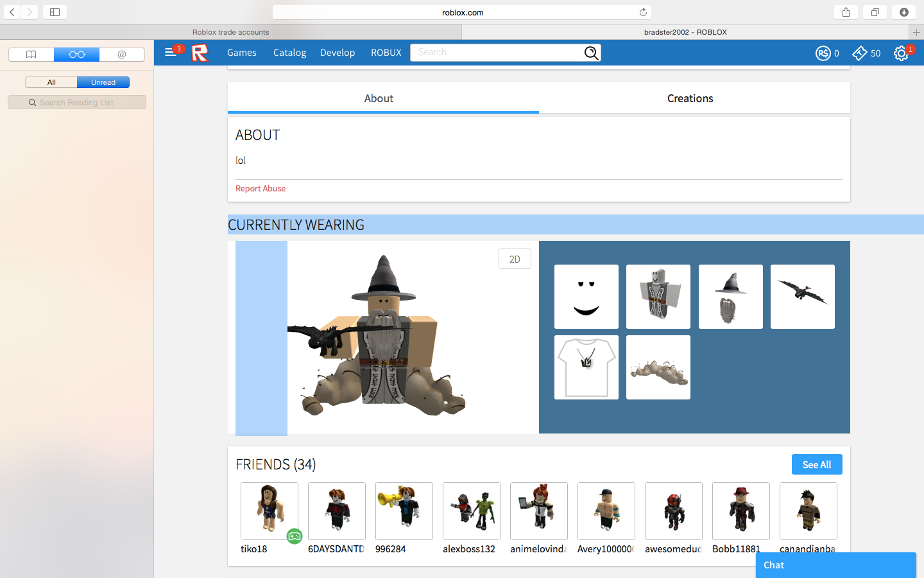Click Report Abuse link
The width and height of the screenshot is (924, 578).
tap(261, 188)
